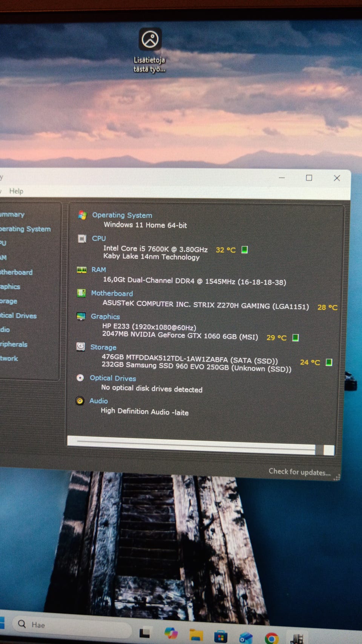Click the 28 °C motherboard temperature reading
Image resolution: width=362 pixels, height=644 pixels.
point(327,307)
